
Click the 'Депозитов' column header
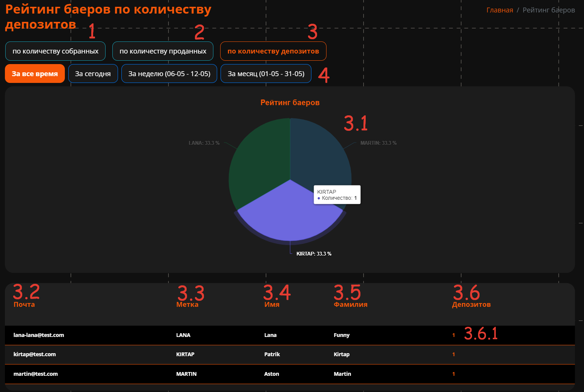471,305
